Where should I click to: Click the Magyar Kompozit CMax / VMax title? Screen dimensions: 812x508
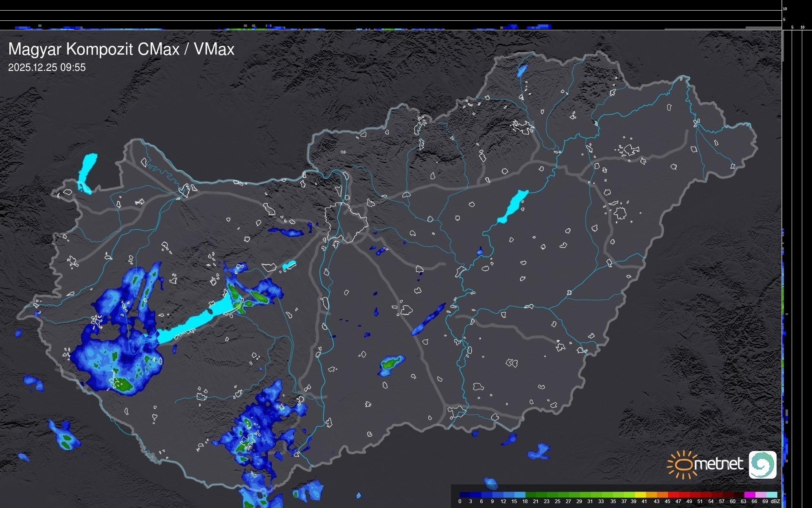point(121,49)
